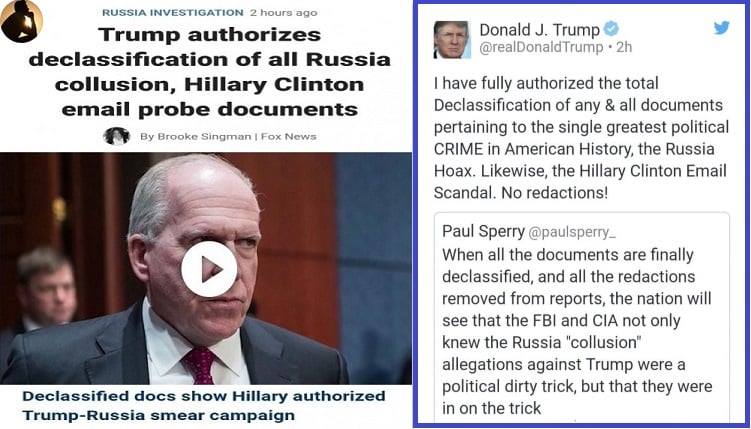Open the Trump authorizes declassification headline
The image size is (751, 429).
coord(209,72)
